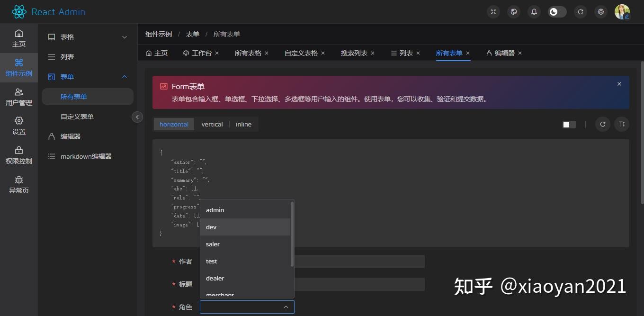
Task: Click the page refresh icon in header
Action: coord(580,11)
